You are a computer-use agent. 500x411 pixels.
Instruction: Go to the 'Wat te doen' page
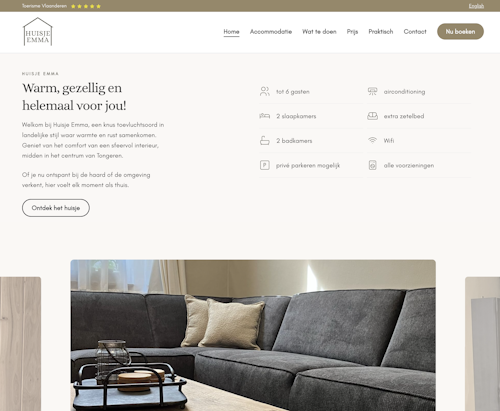319,32
